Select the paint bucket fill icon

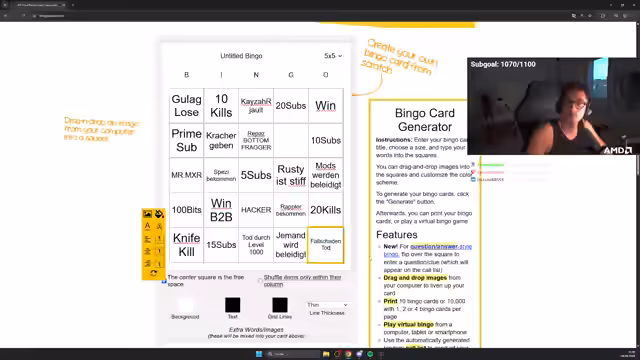pyautogui.click(x=159, y=214)
